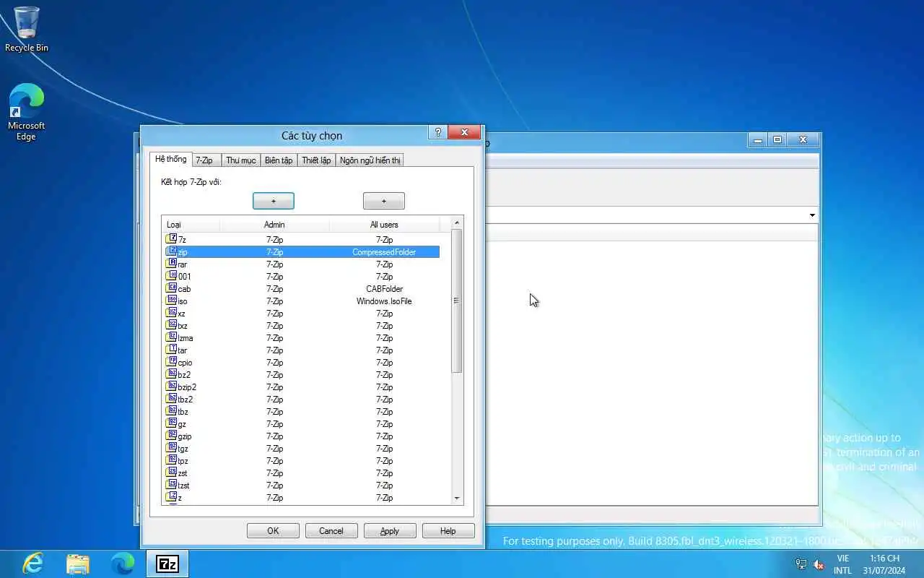Select the rar file type icon
924x578 pixels.
pos(172,264)
